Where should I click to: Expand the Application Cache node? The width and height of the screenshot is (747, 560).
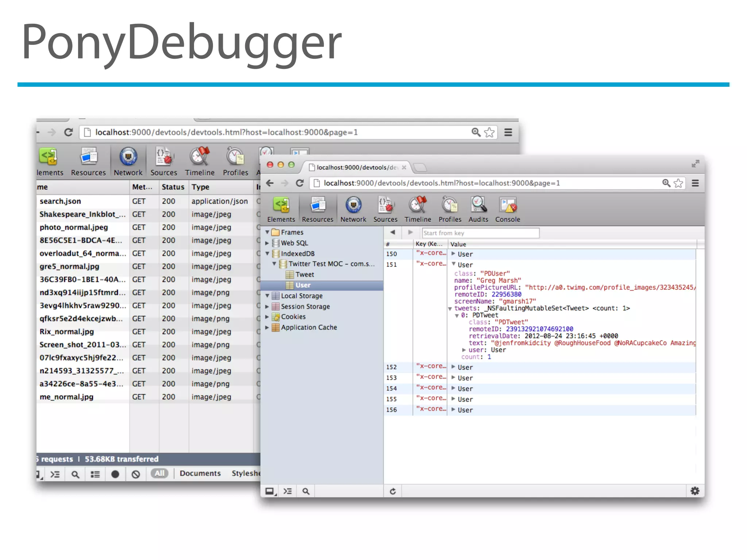267,327
